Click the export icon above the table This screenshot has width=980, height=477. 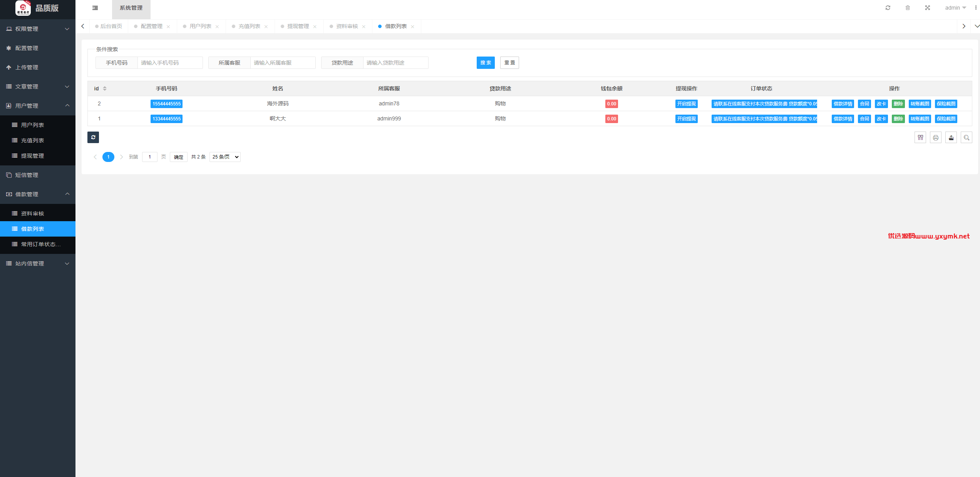tap(951, 137)
